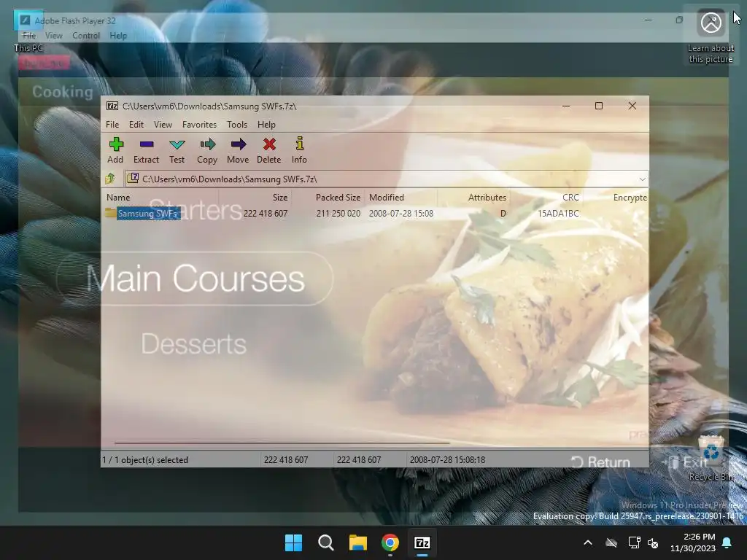The width and height of the screenshot is (747, 560).
Task: Click modified date 2008-07-28 15:08
Action: point(401,214)
